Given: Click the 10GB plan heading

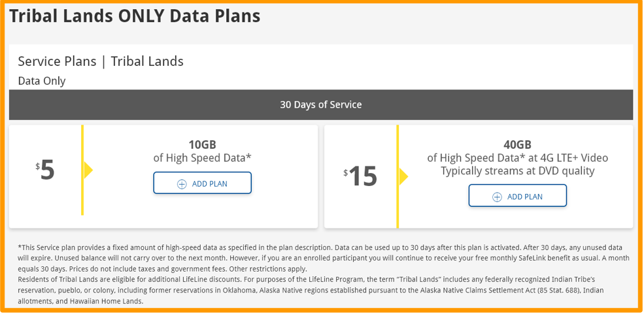Looking at the screenshot, I should (x=202, y=144).
